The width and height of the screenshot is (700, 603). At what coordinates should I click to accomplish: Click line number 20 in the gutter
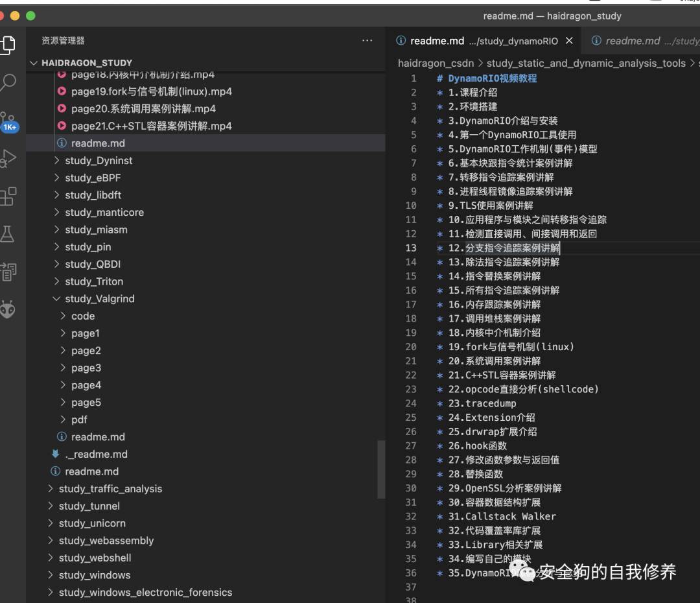click(411, 347)
